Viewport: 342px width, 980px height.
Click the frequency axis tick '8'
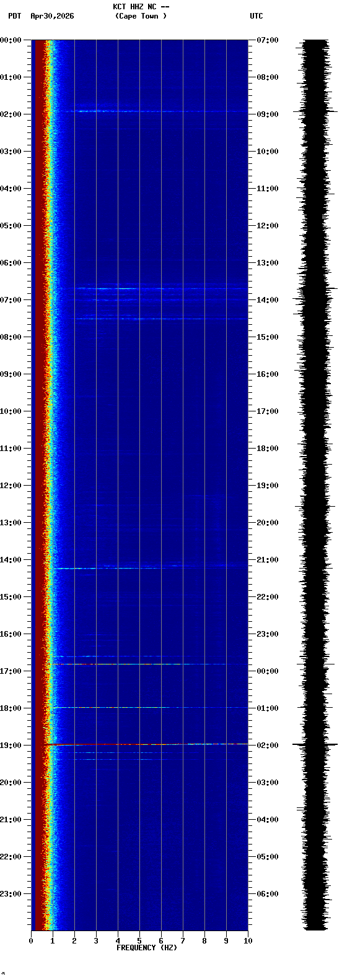point(204,941)
